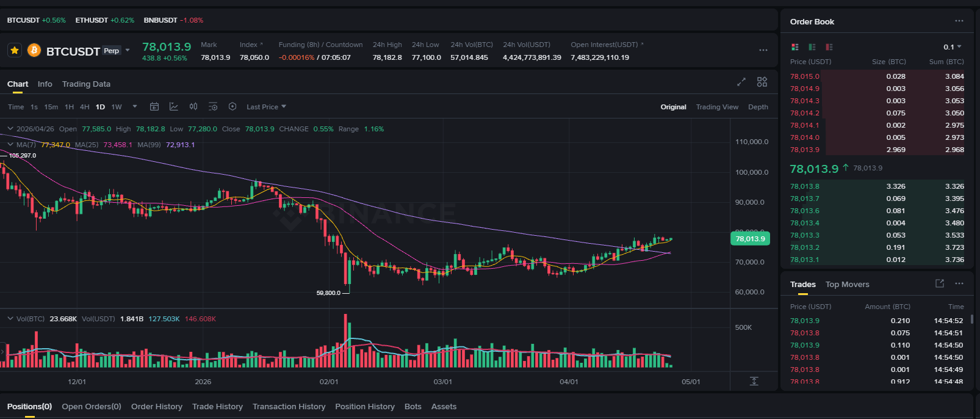Viewport: 980px width, 419px height.
Task: Open the Trading Data tab
Action: pyautogui.click(x=86, y=84)
